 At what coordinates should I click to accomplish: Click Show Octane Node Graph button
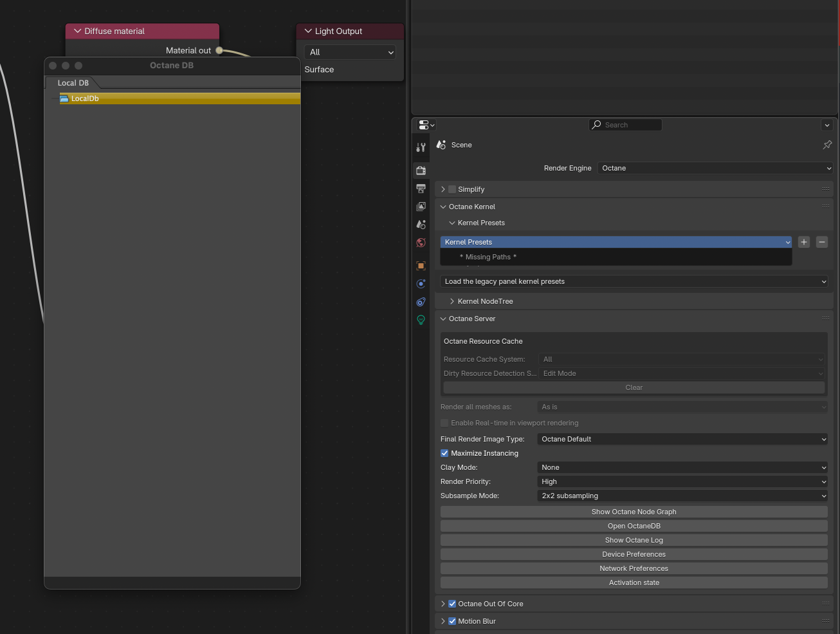click(634, 512)
